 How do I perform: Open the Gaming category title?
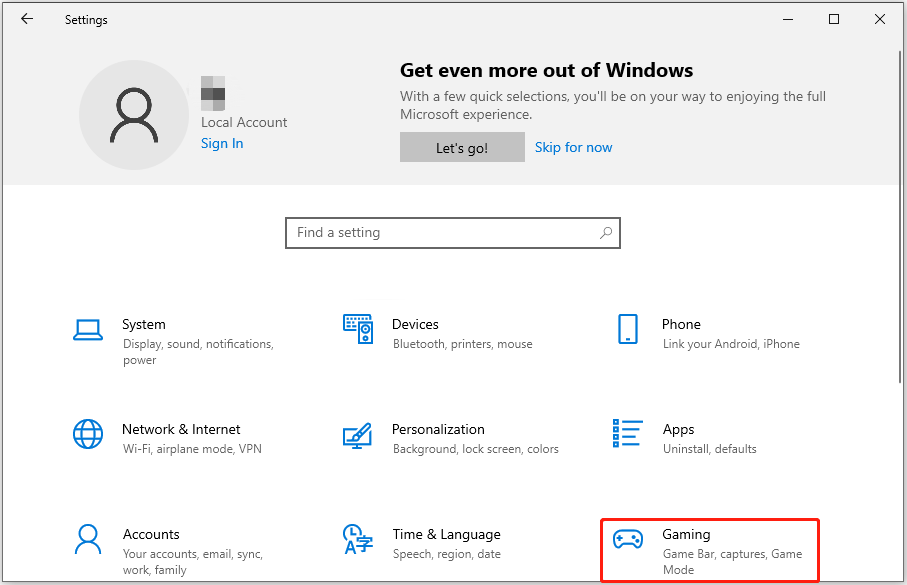point(686,534)
